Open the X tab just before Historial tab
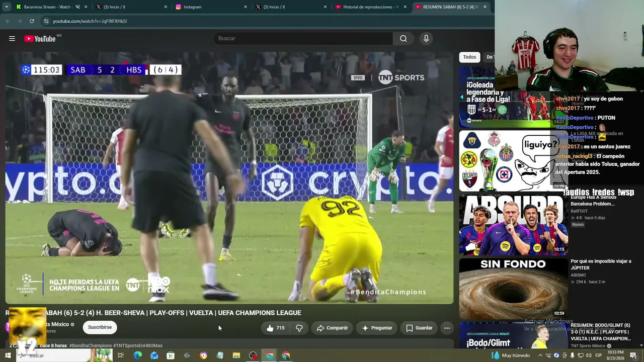644x362 pixels. click(291, 7)
